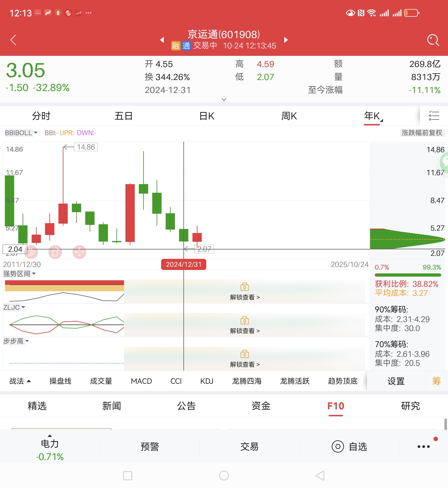
Task: Expand quote details chevron below date
Action: [224, 99]
